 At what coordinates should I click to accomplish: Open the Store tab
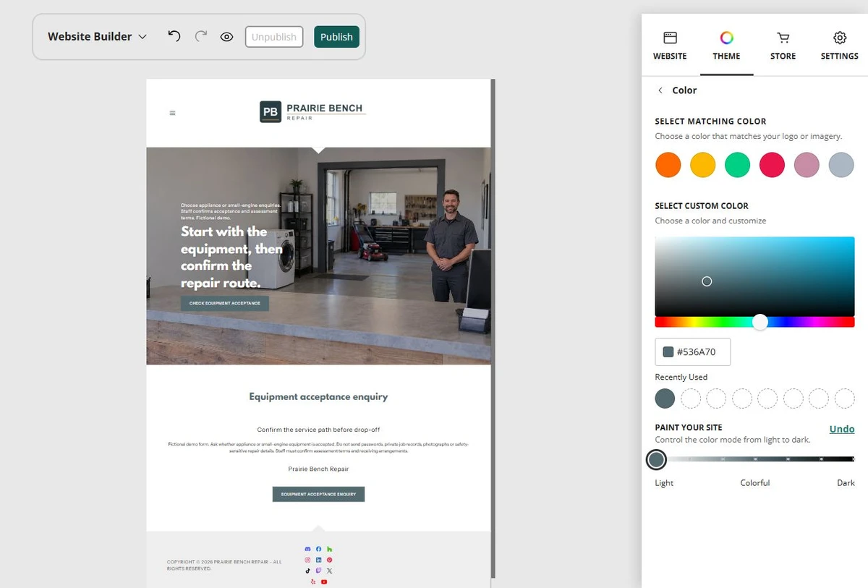(x=783, y=46)
